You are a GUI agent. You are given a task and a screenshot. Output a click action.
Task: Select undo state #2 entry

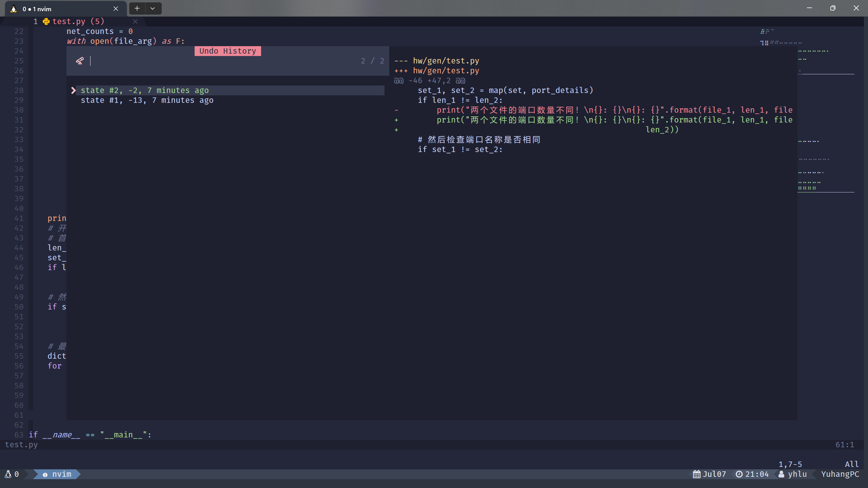pos(145,90)
